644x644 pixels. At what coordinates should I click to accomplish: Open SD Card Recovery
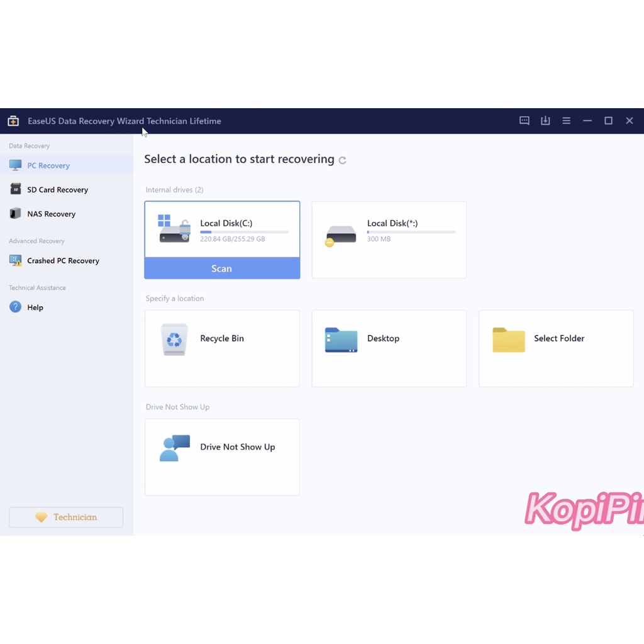pyautogui.click(x=67, y=189)
